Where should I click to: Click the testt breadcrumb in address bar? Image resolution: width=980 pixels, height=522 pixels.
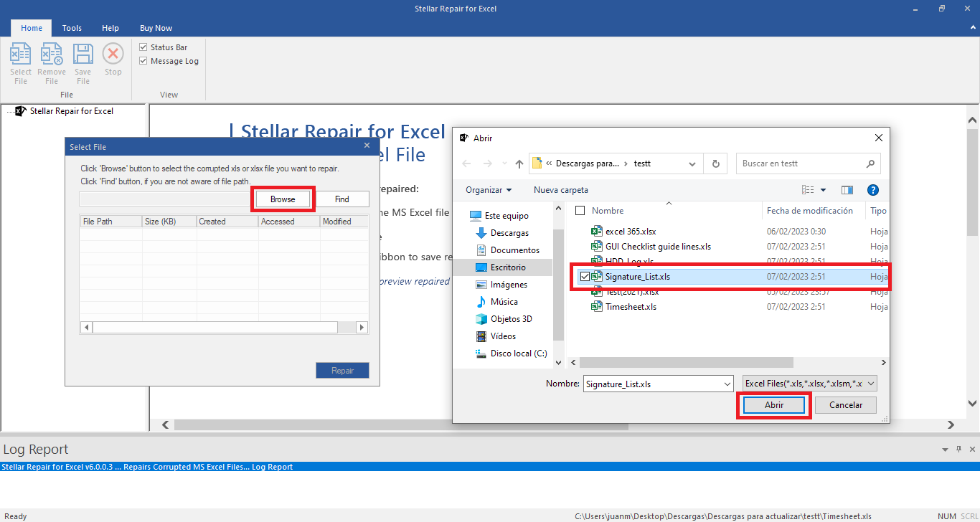point(643,163)
